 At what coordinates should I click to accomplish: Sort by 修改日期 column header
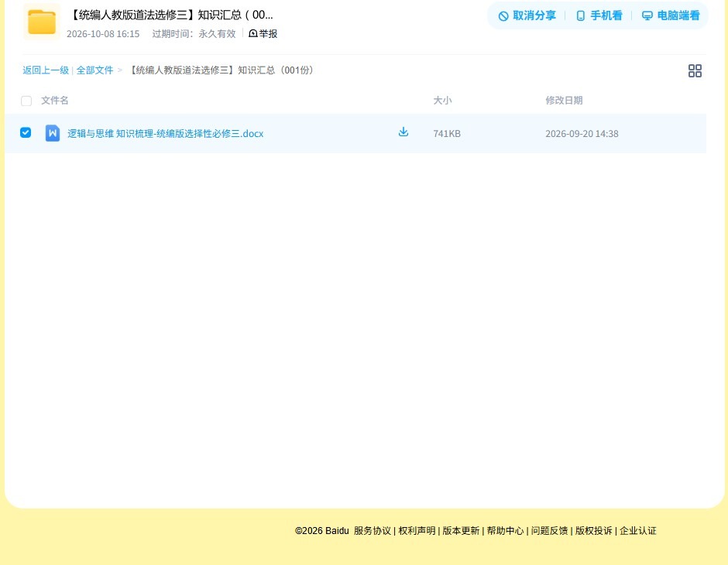[x=564, y=100]
